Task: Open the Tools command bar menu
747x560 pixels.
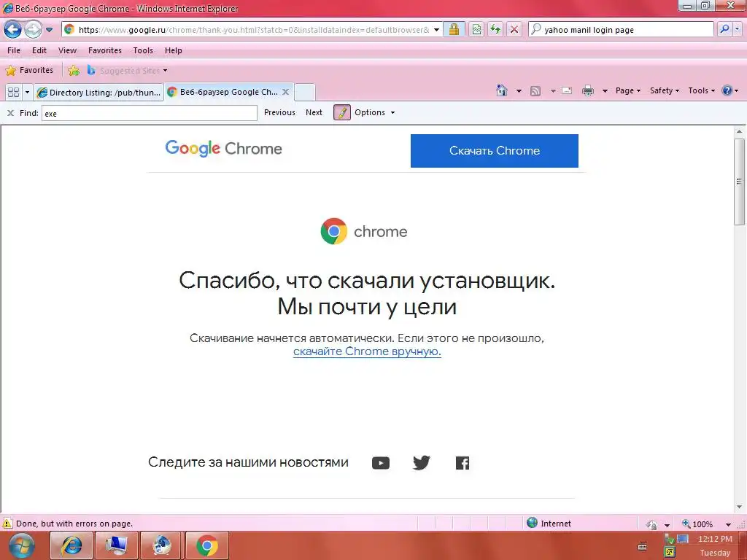Action: pyautogui.click(x=701, y=90)
